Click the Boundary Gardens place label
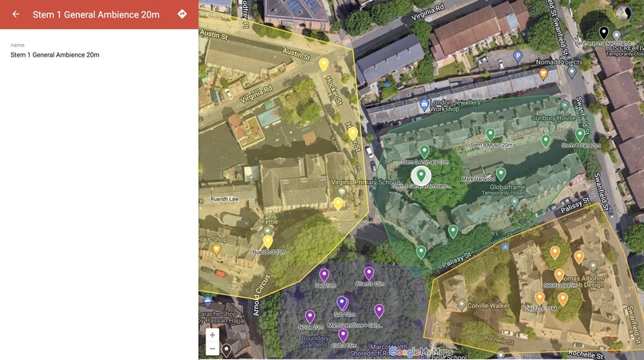644x360 pixels. click(315, 342)
